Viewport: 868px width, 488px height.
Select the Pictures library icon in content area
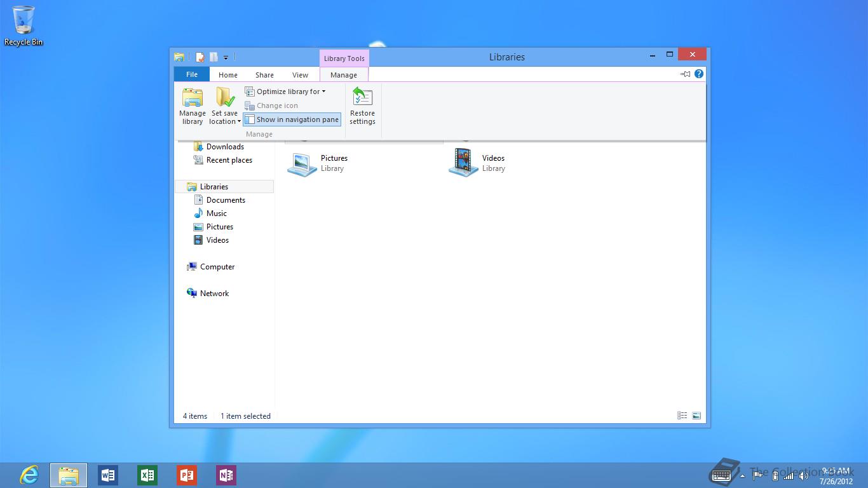point(302,163)
